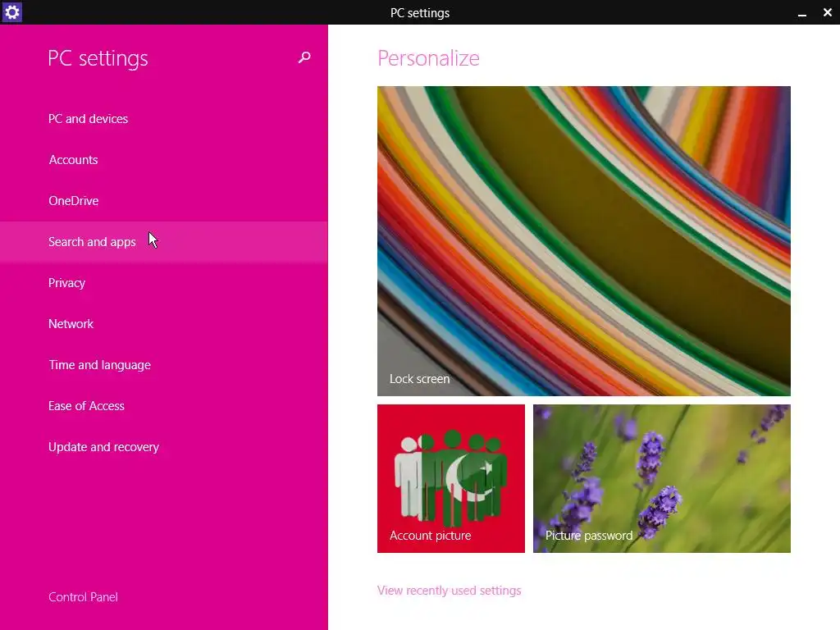The width and height of the screenshot is (840, 630).
Task: Select OneDrive in the sidebar
Action: pyautogui.click(x=163, y=201)
